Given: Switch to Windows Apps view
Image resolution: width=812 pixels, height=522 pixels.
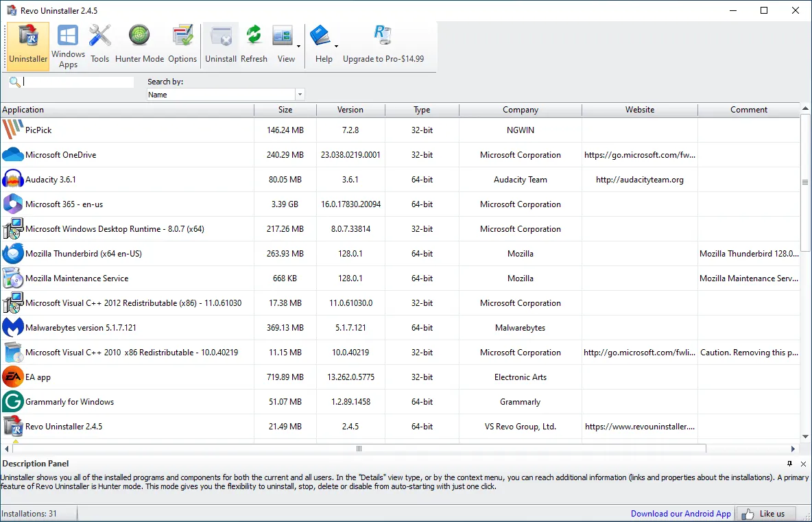Looking at the screenshot, I should (x=67, y=44).
